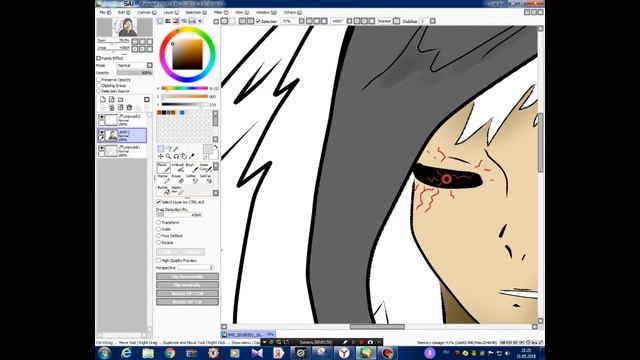Open the Stabilizer value dropdown
640x360 pixels.
coord(433,21)
